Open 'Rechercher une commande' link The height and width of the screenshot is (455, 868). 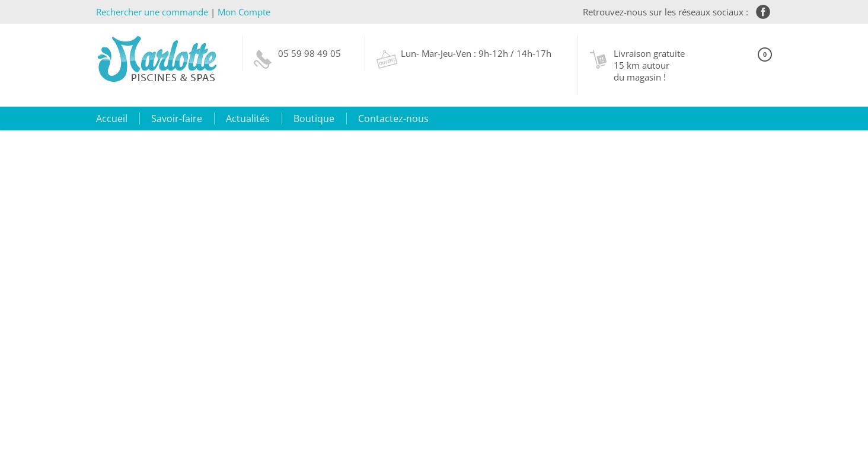coord(152,12)
